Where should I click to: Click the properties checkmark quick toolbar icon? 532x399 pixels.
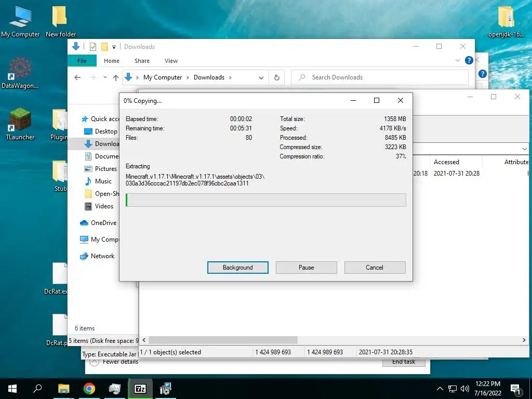pos(92,47)
